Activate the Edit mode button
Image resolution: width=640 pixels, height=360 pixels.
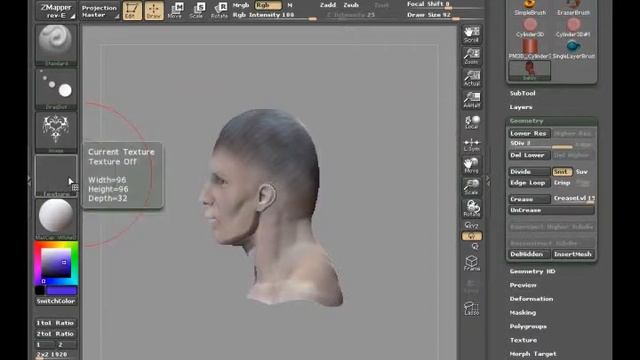[132, 10]
